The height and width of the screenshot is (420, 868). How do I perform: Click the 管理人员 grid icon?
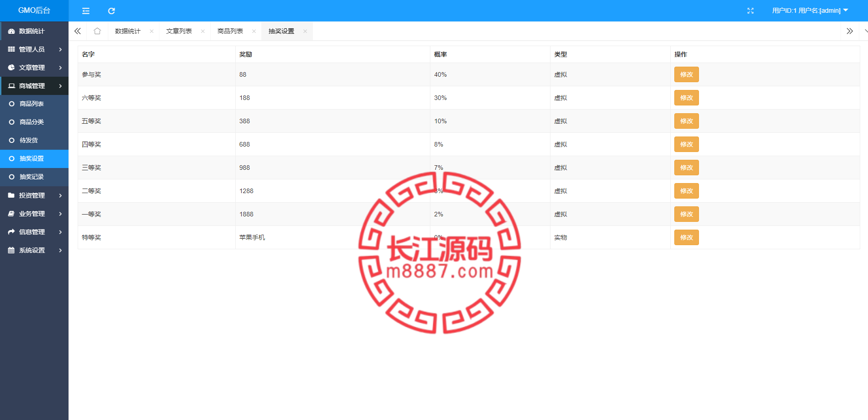click(11, 49)
